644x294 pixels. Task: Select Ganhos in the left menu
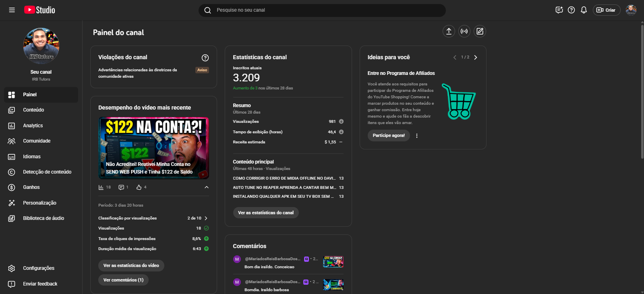point(31,187)
